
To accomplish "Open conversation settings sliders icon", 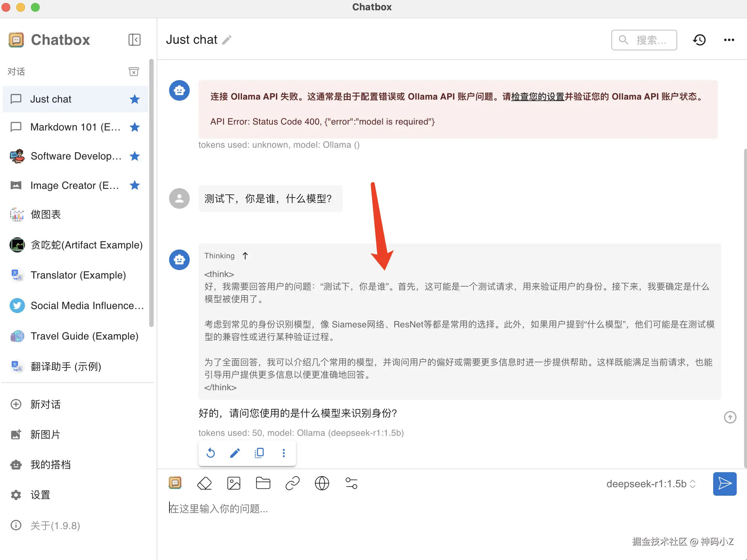I will pyautogui.click(x=351, y=483).
